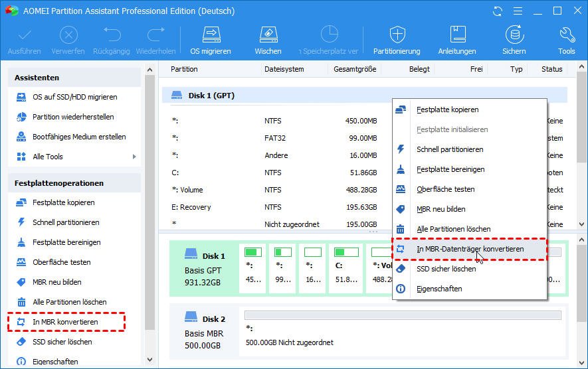
Task: Click the C: partition block on Disk 1
Action: 346,268
